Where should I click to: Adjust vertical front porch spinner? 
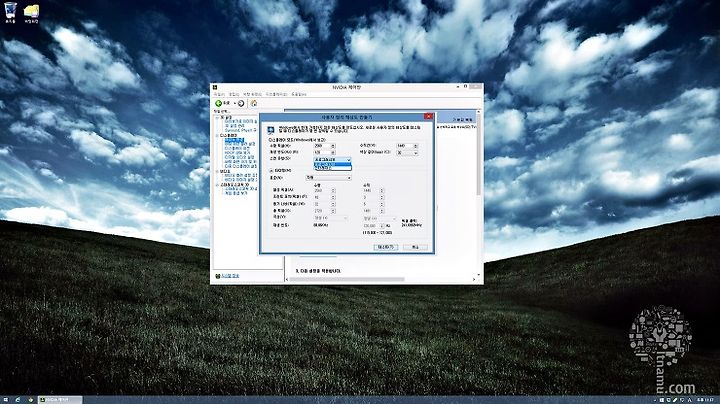point(382,197)
